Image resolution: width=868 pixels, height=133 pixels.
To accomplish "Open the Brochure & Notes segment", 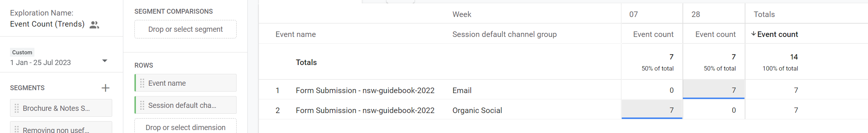I will click(x=61, y=108).
